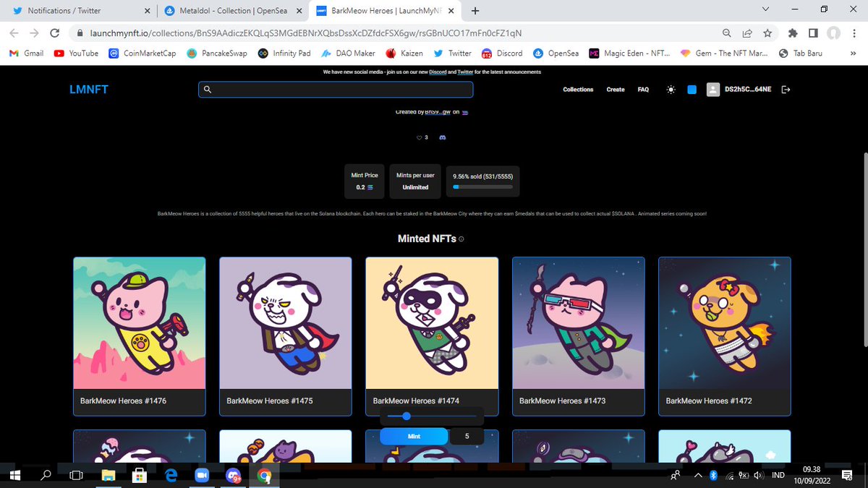Click the logout arrow icon beside wallet address

click(x=786, y=90)
